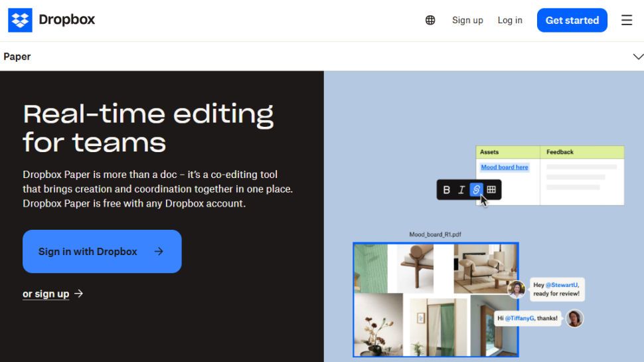Click the Feedback column header
644x362 pixels.
tap(560, 152)
